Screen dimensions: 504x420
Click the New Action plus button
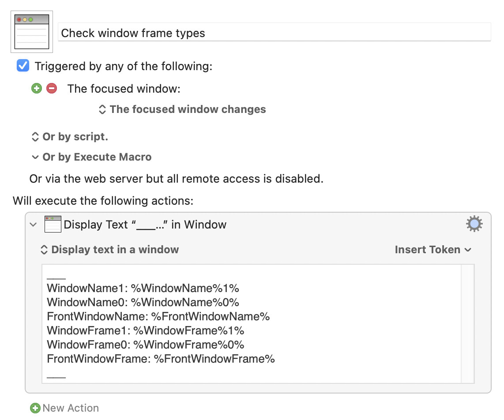tap(35, 408)
